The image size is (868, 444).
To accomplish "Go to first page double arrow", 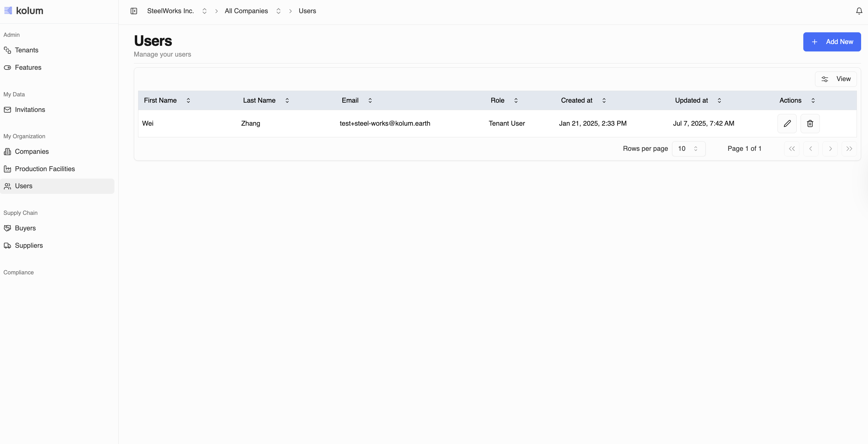I will (792, 149).
